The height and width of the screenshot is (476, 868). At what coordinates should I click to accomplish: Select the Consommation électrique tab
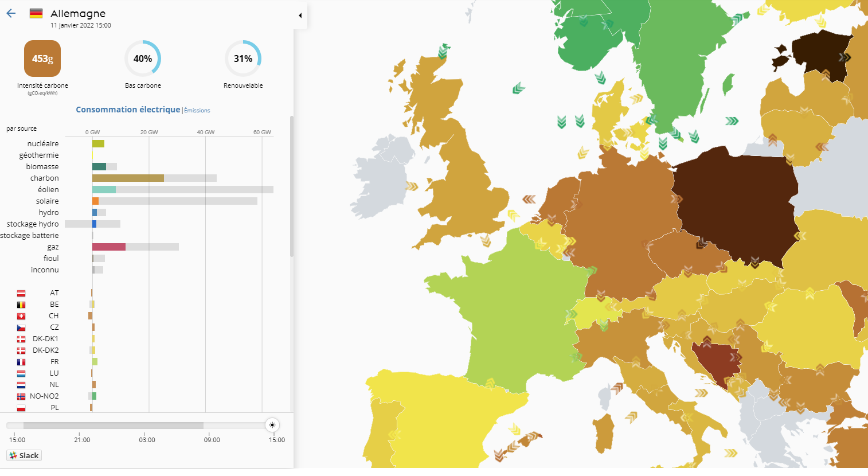click(x=128, y=110)
